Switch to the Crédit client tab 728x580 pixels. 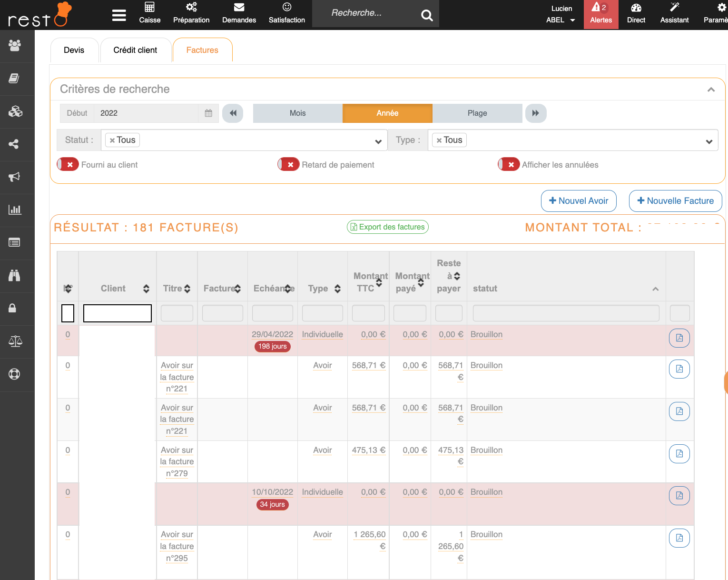tap(135, 50)
